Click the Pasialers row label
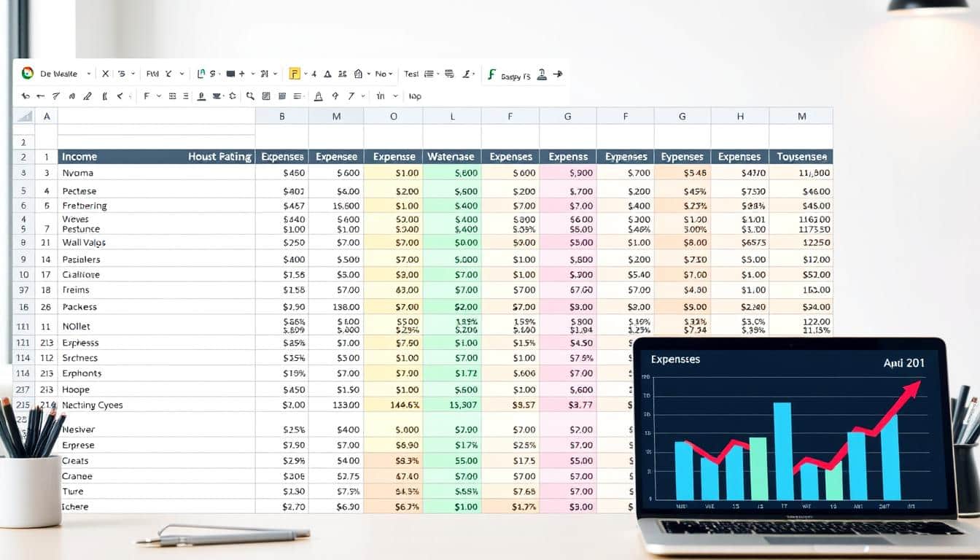The height and width of the screenshot is (560, 980). (x=82, y=260)
